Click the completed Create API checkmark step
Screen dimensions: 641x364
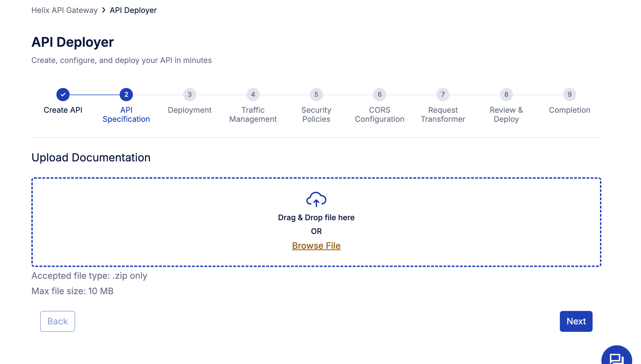pos(63,95)
